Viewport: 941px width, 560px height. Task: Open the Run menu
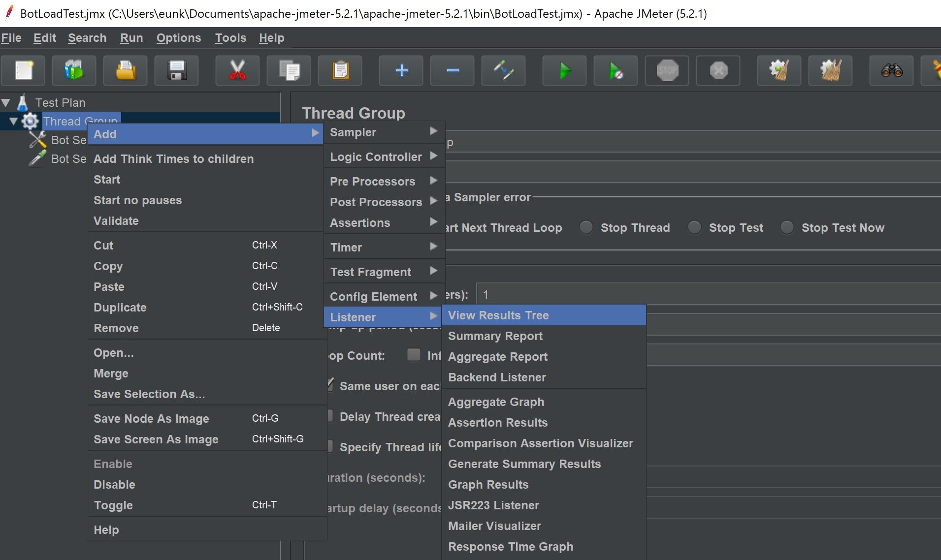tap(131, 38)
